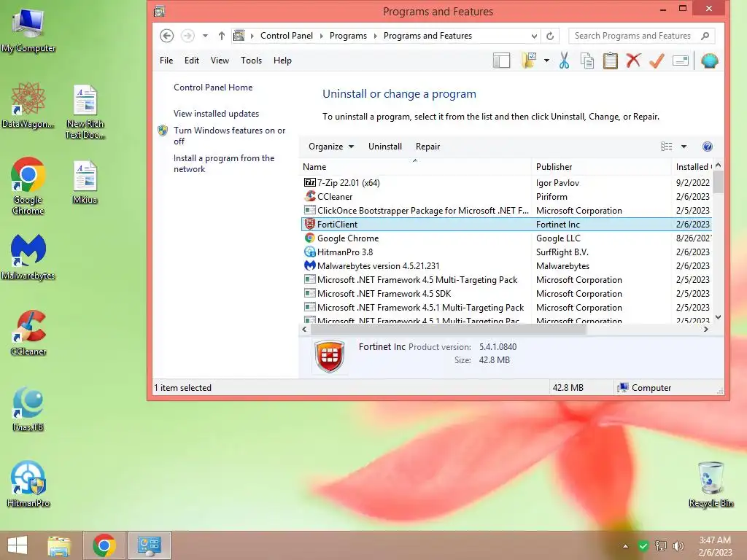Open Install a program from the network
The image size is (747, 560).
pos(224,163)
